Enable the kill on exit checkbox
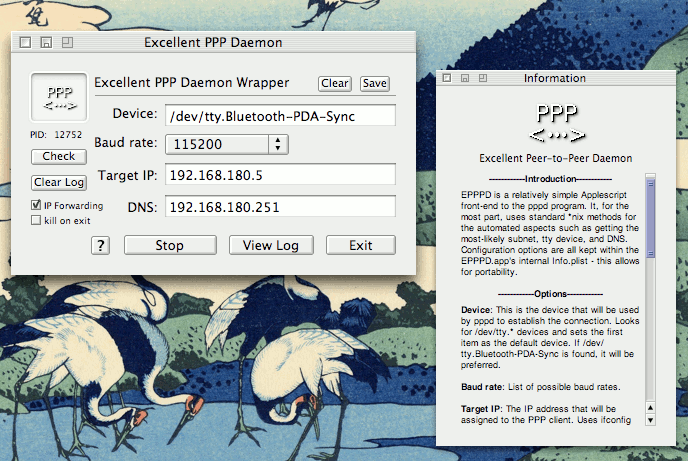Image resolution: width=688 pixels, height=461 pixels. pos(36,220)
